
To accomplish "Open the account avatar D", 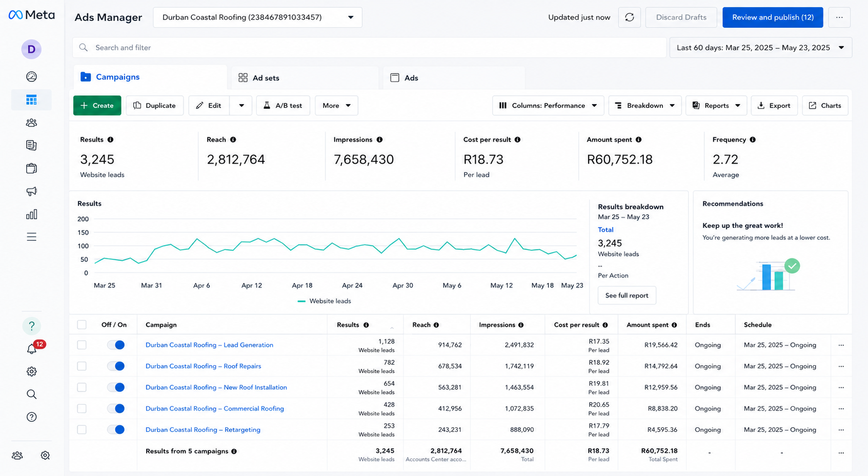I will (x=31, y=49).
